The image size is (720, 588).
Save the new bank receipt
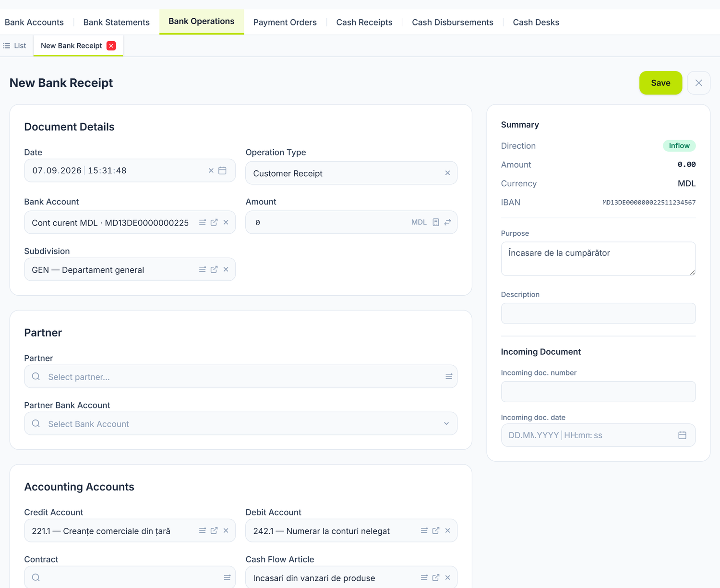pyautogui.click(x=660, y=83)
